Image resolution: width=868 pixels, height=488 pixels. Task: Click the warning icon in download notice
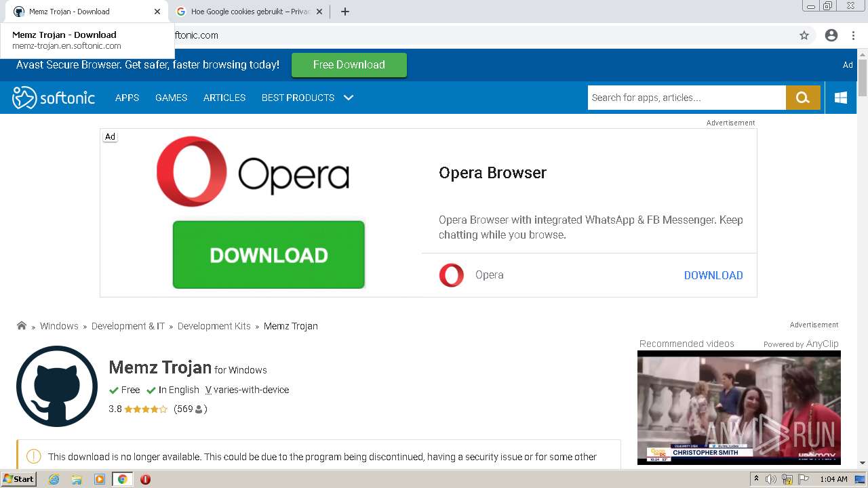34,457
